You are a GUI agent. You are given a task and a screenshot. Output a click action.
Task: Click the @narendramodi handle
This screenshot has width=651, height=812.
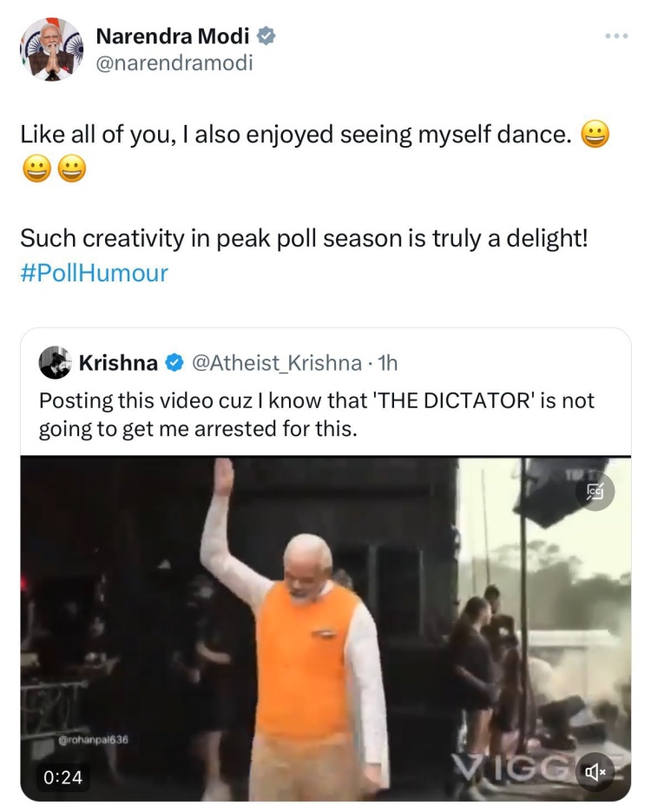(x=174, y=63)
